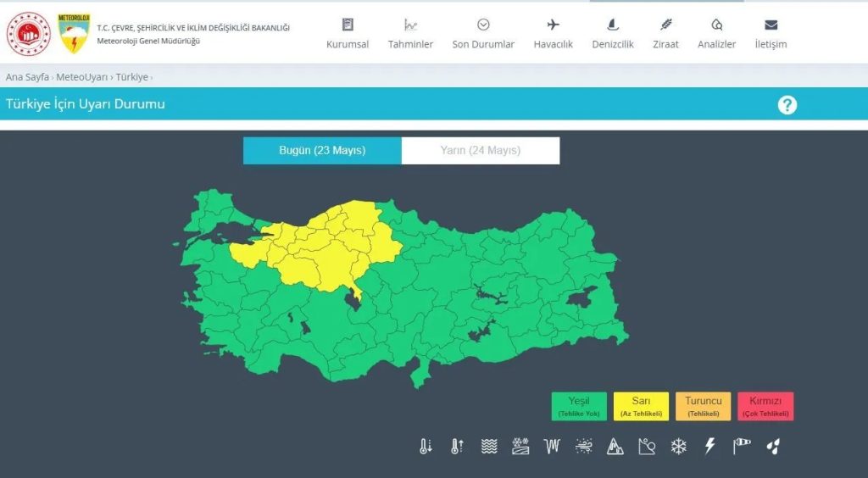
Task: Click the Meteoroloji Genel Müdürlüğü title
Action: pyautogui.click(x=148, y=41)
